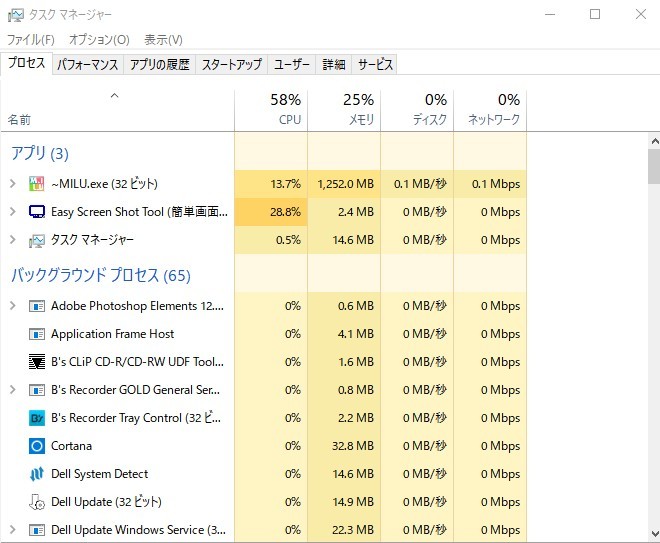Click the 22.3 MB memory cell

[344, 530]
